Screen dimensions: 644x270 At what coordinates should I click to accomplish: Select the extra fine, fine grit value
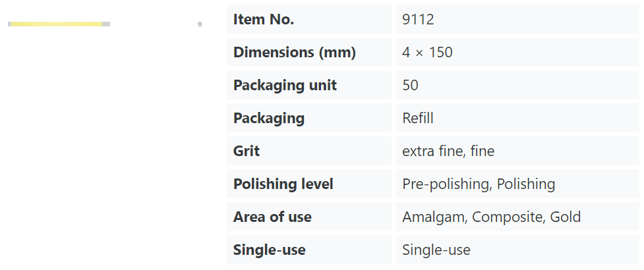[x=448, y=151]
